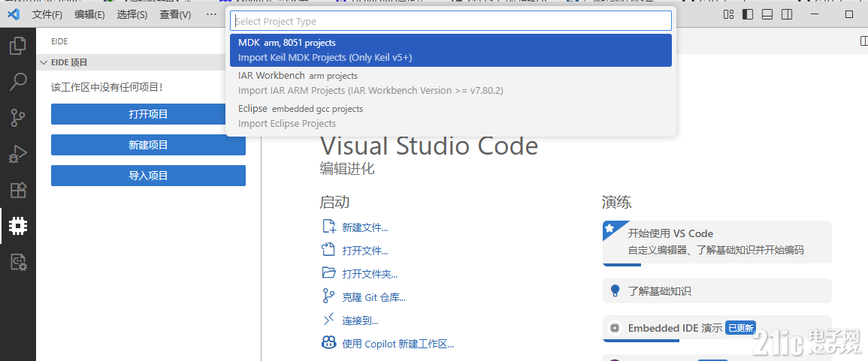Open the Run and Debug view
The width and height of the screenshot is (868, 361).
[18, 155]
